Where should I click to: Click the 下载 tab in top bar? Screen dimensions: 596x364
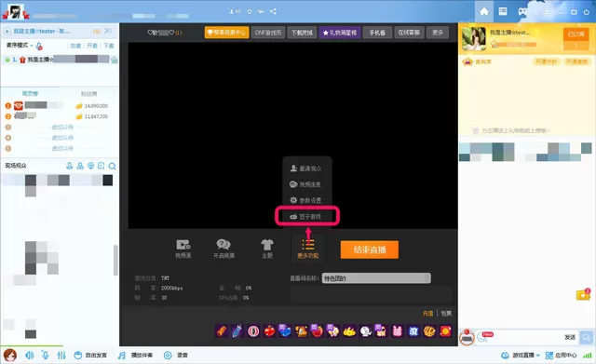302,33
